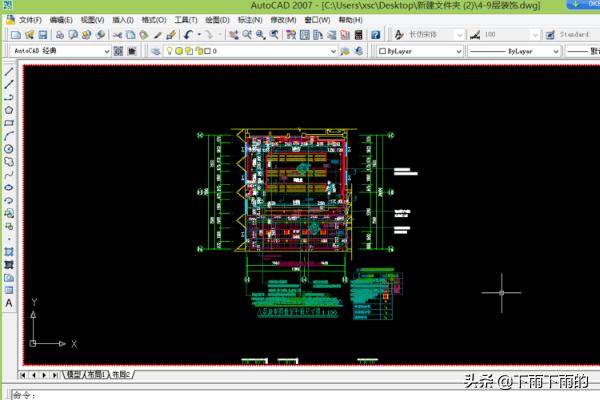
Task: Open the 编辑(E) menu
Action: 61,20
